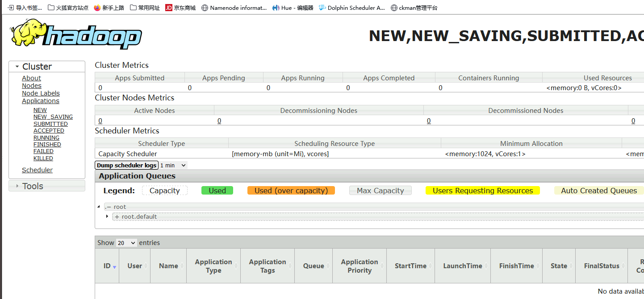Click Dump scheduler logs button
Screen dimensions: 644x299
click(126, 165)
